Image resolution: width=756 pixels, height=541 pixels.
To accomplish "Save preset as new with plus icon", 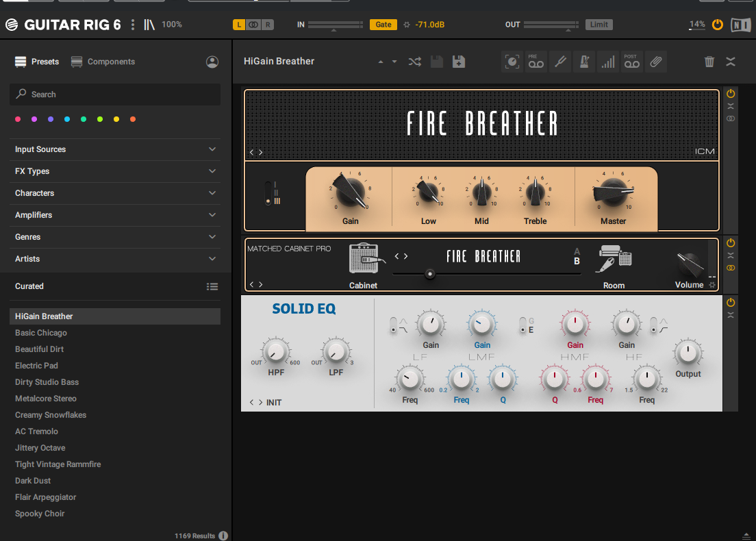I will coord(459,62).
